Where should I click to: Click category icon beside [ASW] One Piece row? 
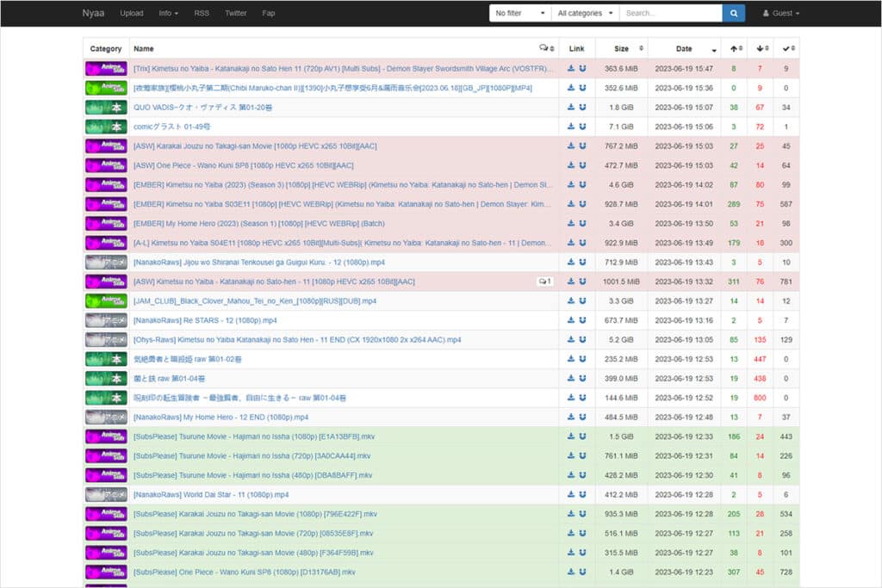[x=106, y=165]
